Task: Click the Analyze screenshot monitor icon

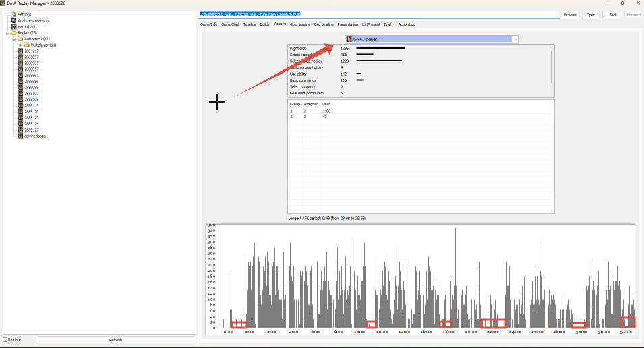Action: coord(13,20)
